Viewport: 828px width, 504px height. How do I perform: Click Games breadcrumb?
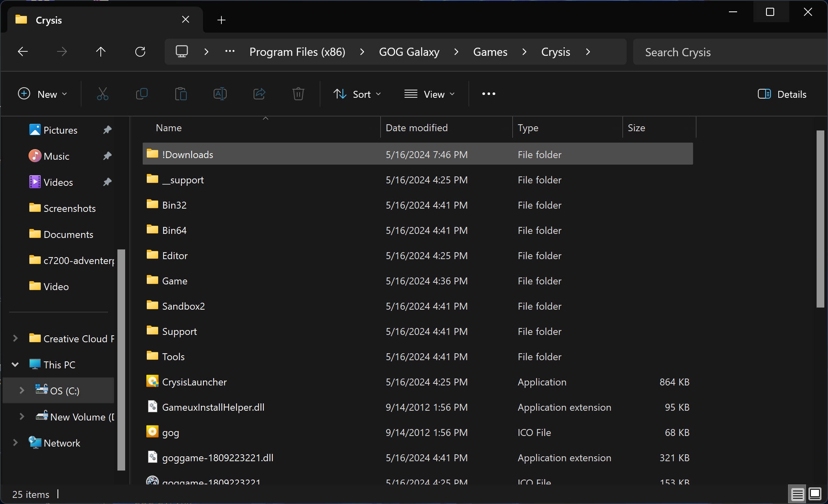tap(490, 52)
